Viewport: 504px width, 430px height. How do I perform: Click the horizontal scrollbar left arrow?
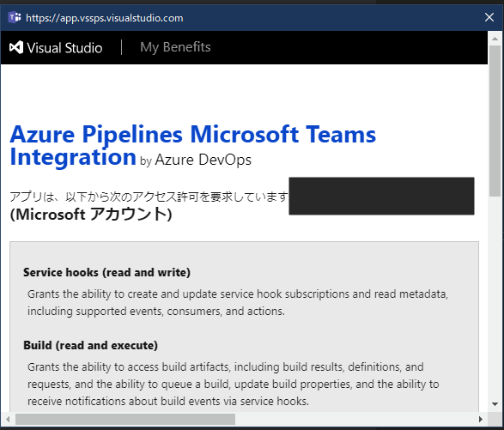coord(8,419)
